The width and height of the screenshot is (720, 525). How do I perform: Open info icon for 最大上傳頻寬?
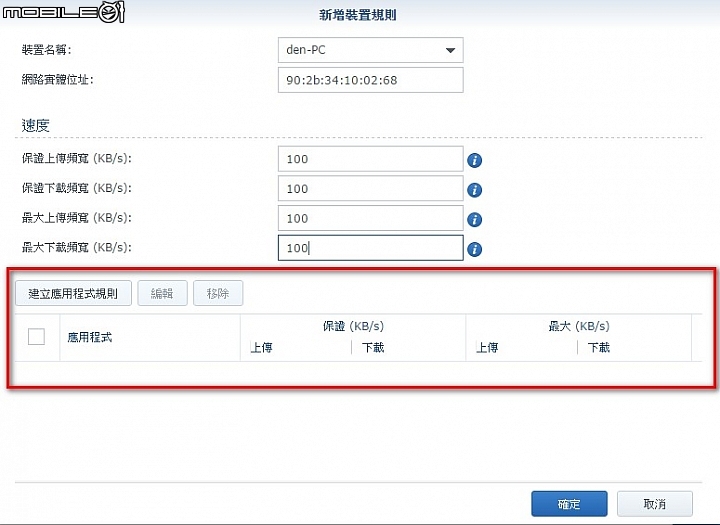tap(474, 220)
